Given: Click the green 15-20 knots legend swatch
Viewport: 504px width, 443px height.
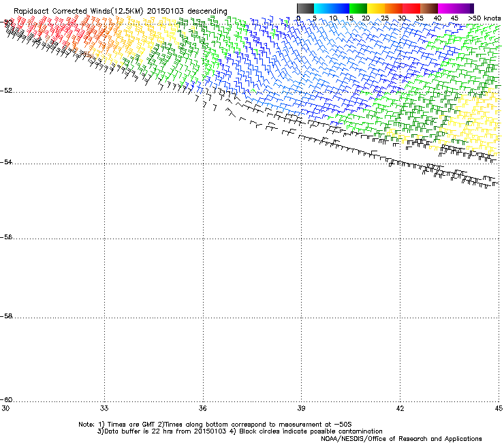Looking at the screenshot, I should [358, 8].
